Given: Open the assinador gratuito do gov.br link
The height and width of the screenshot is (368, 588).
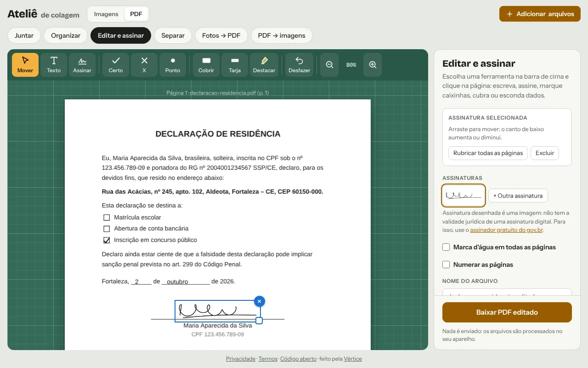Looking at the screenshot, I should click(x=506, y=230).
